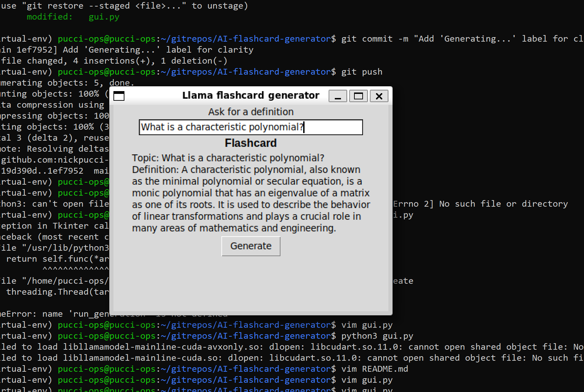The width and height of the screenshot is (584, 392).
Task: Minimize the Llama flashcard generator window
Action: [x=338, y=96]
